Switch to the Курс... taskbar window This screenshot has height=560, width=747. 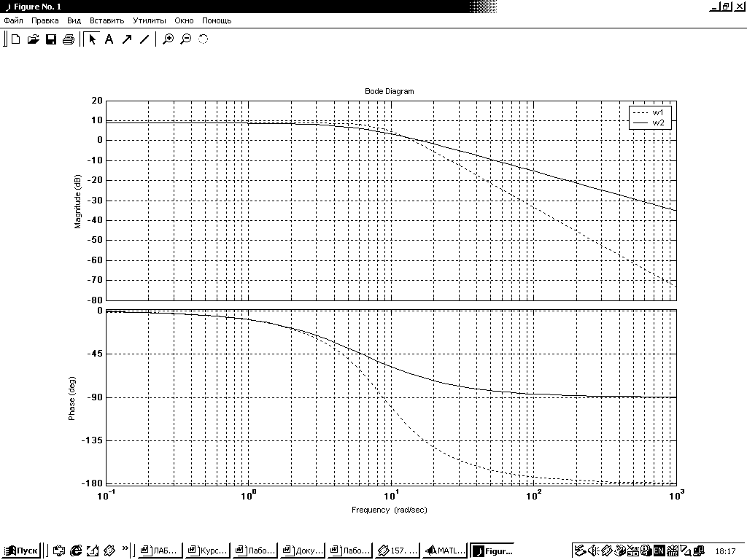[207, 551]
